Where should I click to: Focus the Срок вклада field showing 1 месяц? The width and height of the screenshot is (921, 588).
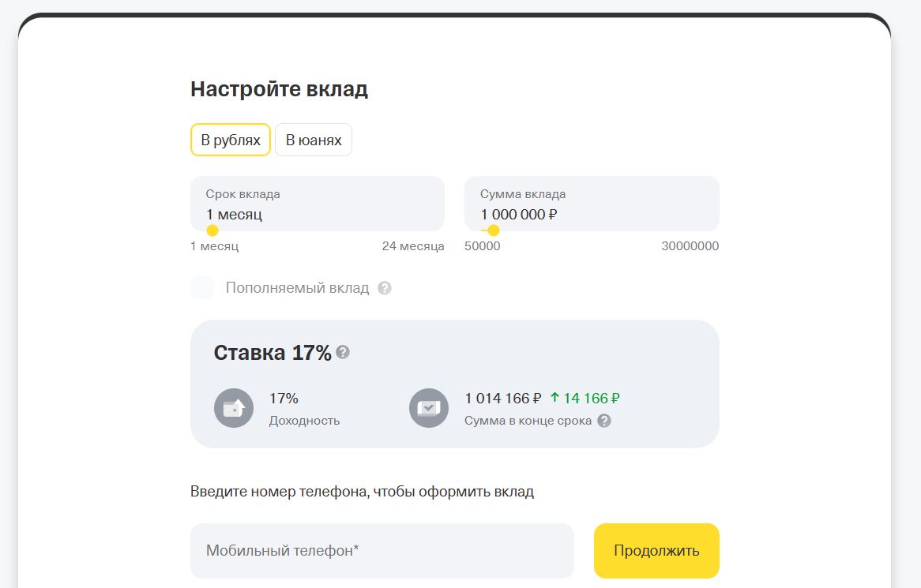pos(318,204)
